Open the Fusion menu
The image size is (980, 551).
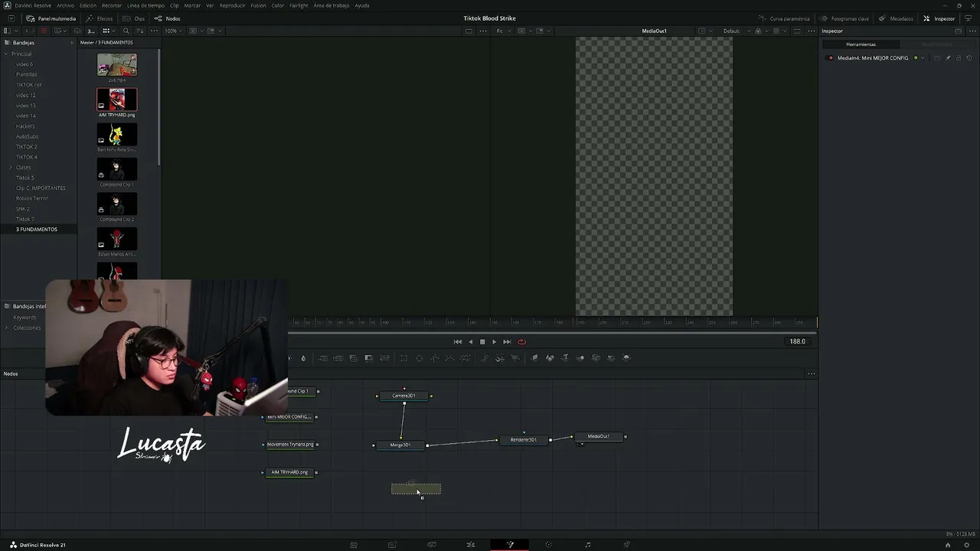258,5
